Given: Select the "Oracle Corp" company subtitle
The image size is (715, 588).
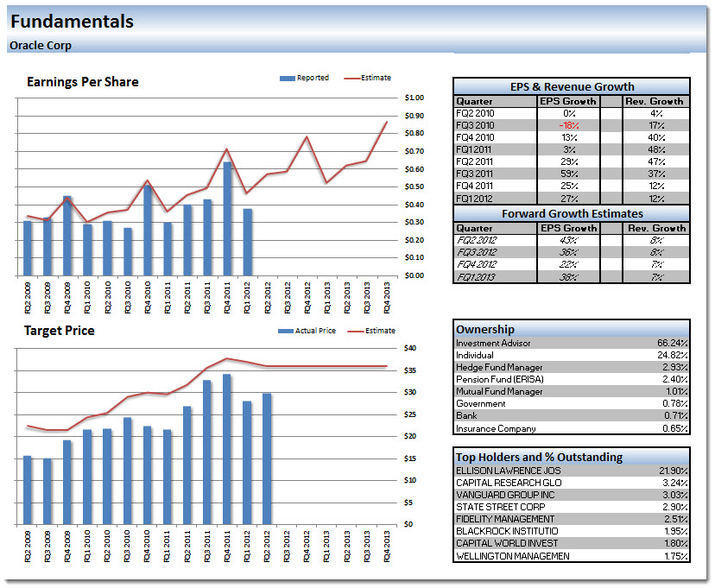Looking at the screenshot, I should pos(41,46).
